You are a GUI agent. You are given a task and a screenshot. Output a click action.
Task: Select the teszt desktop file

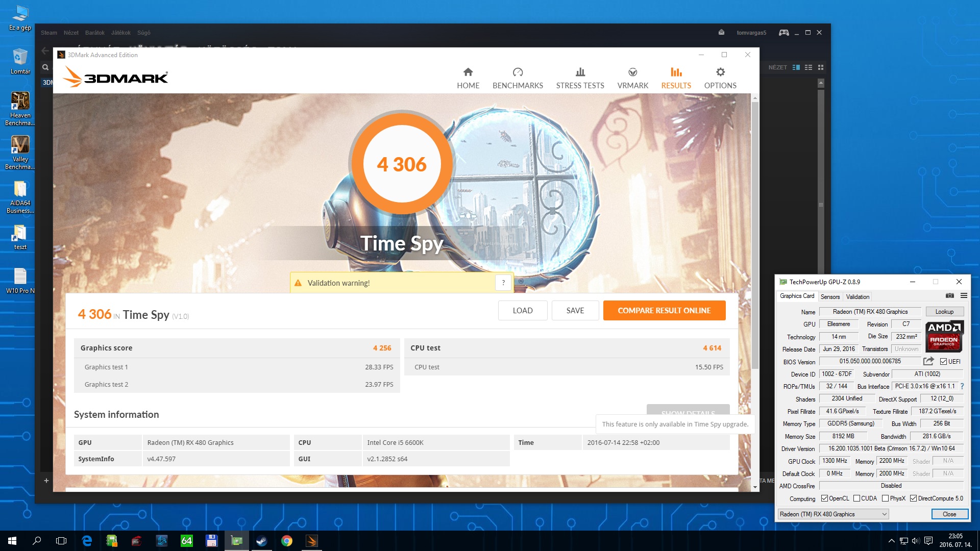[x=20, y=237]
